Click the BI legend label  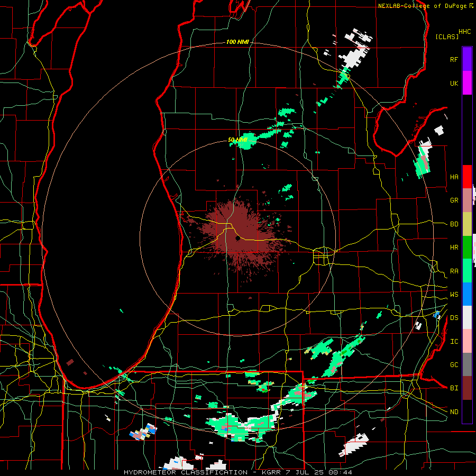click(x=454, y=388)
